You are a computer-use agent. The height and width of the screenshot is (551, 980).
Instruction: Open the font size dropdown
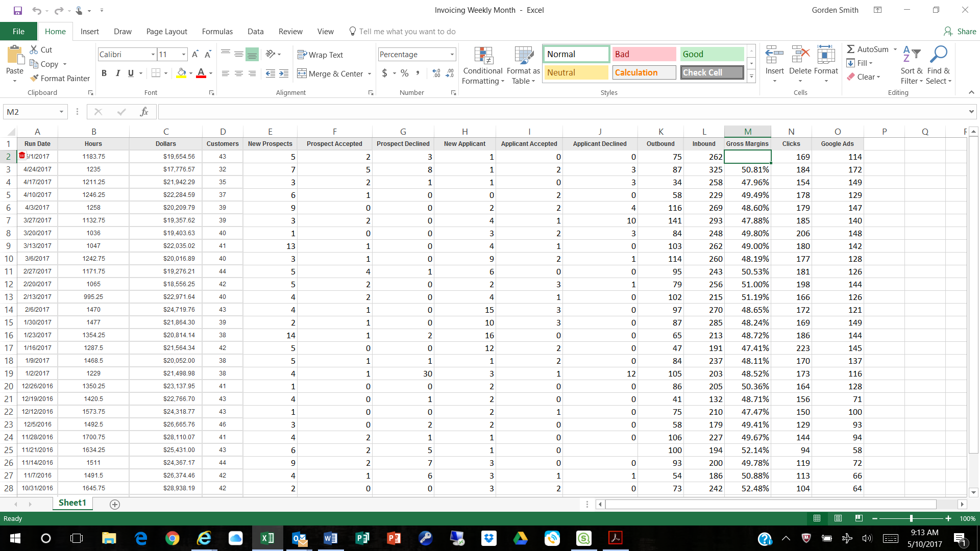tap(184, 55)
